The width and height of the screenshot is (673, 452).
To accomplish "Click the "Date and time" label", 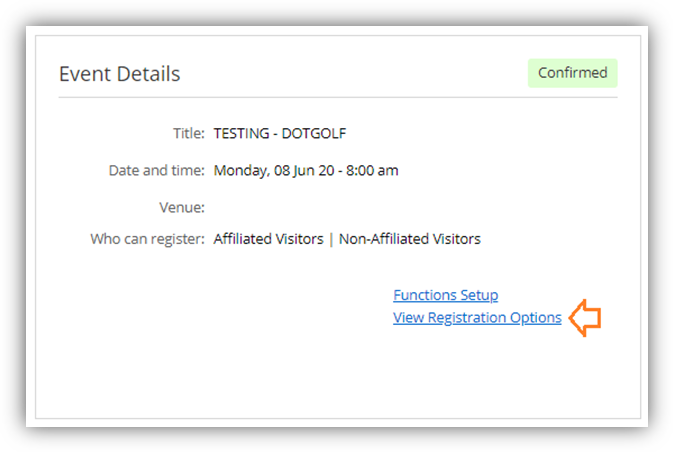I will [156, 170].
